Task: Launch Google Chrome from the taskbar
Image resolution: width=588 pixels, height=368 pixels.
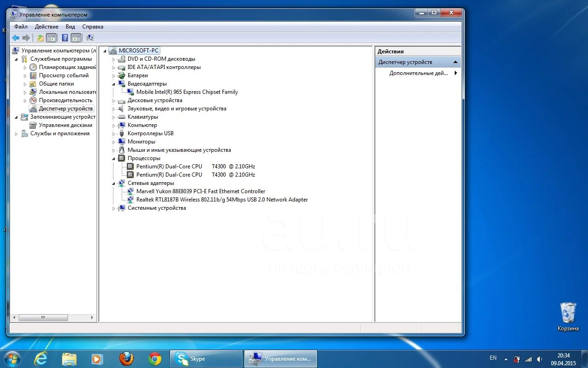Action: click(155, 359)
